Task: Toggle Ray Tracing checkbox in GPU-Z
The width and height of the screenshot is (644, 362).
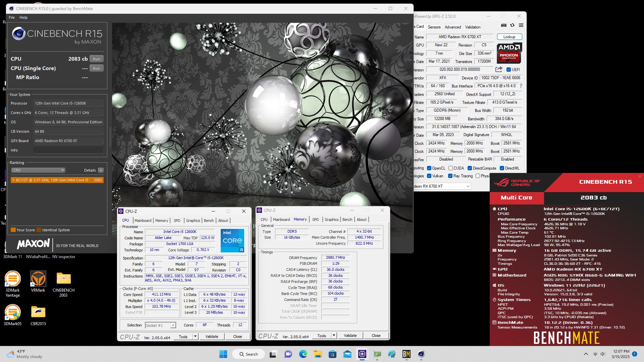Action: (x=450, y=176)
